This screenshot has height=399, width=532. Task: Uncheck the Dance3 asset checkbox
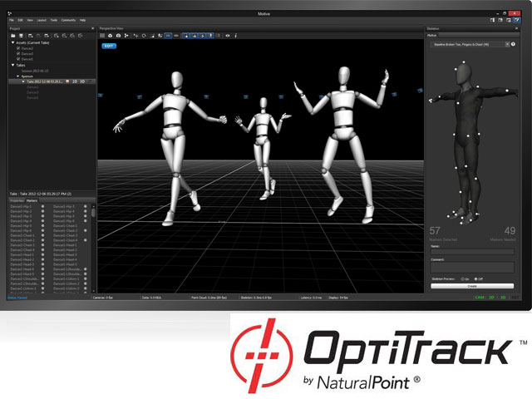point(18,53)
